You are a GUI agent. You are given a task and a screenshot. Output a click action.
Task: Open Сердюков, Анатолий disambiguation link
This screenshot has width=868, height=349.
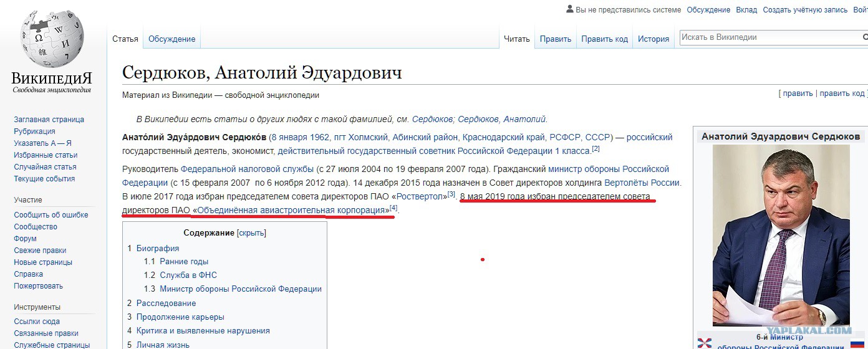(x=502, y=119)
